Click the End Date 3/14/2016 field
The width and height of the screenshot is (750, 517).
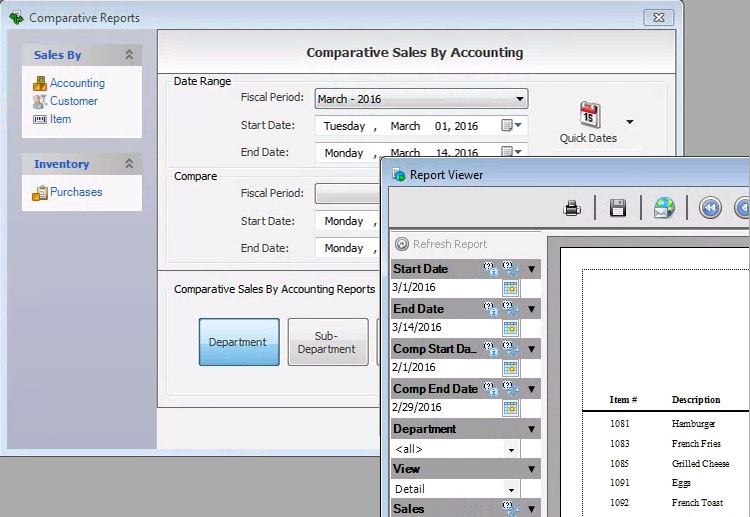point(447,328)
